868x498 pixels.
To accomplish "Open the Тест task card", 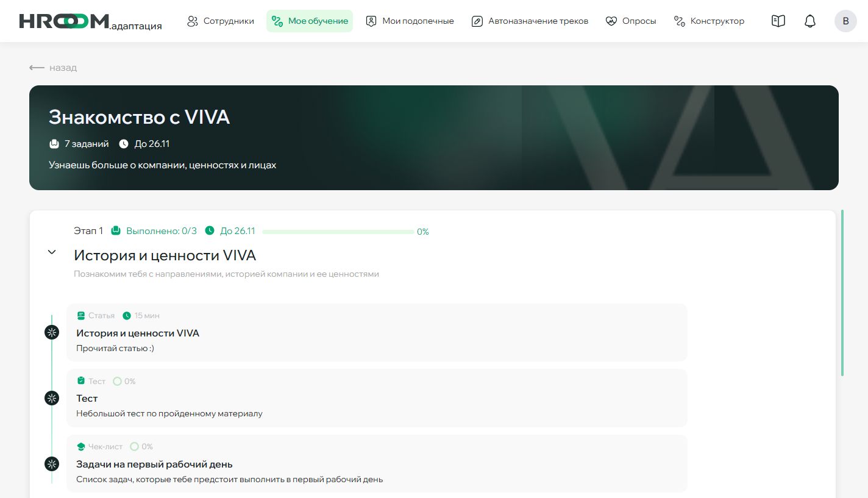I will pos(377,398).
